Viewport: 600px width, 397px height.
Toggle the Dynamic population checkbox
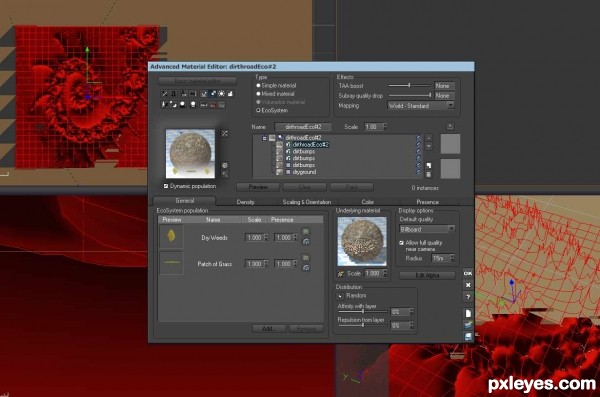click(166, 186)
